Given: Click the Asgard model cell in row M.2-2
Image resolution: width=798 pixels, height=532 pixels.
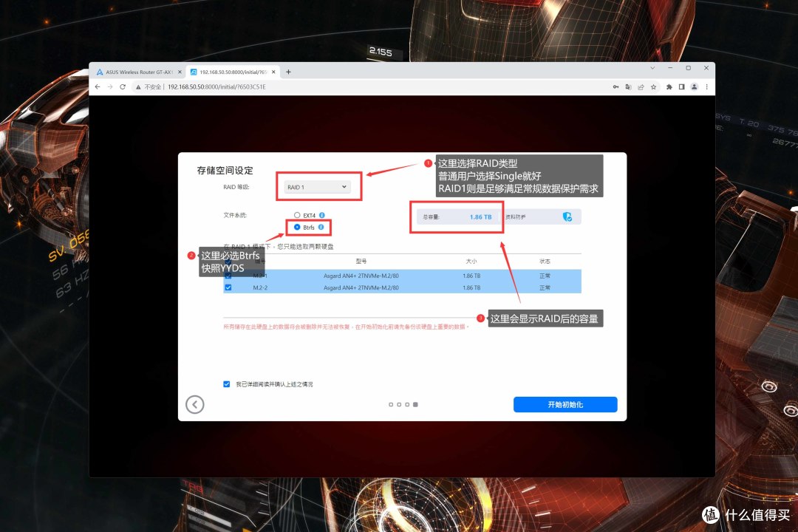Looking at the screenshot, I should 361,287.
